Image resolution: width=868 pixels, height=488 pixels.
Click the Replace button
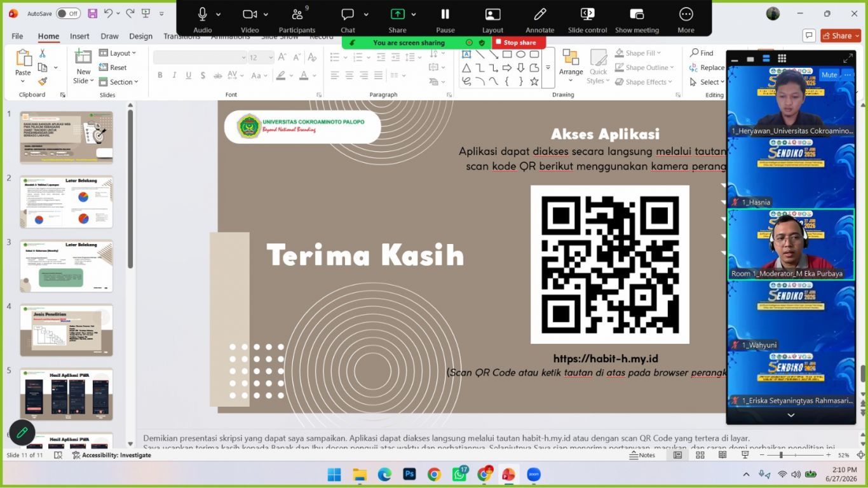707,67
